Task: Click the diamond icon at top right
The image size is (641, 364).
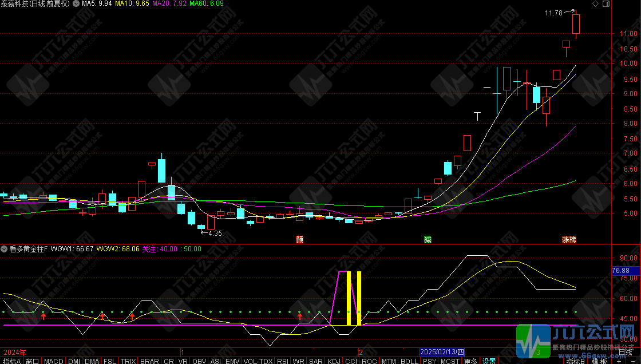Action: coord(596,3)
